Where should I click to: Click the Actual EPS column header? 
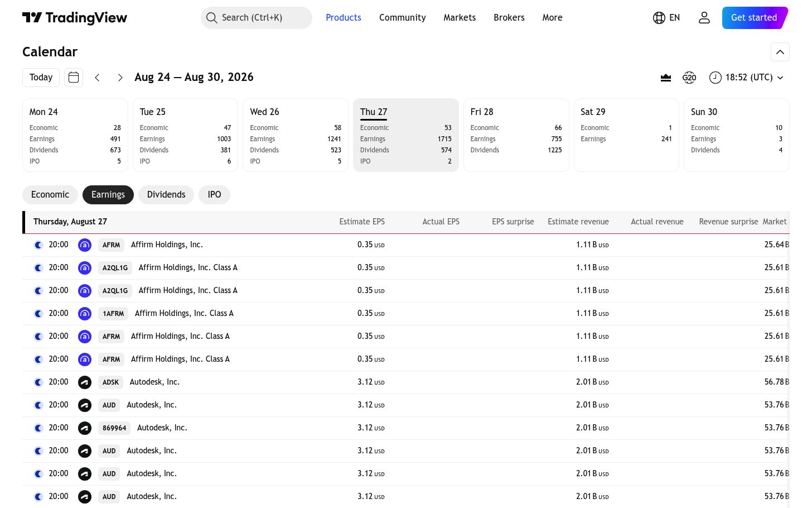coord(441,222)
